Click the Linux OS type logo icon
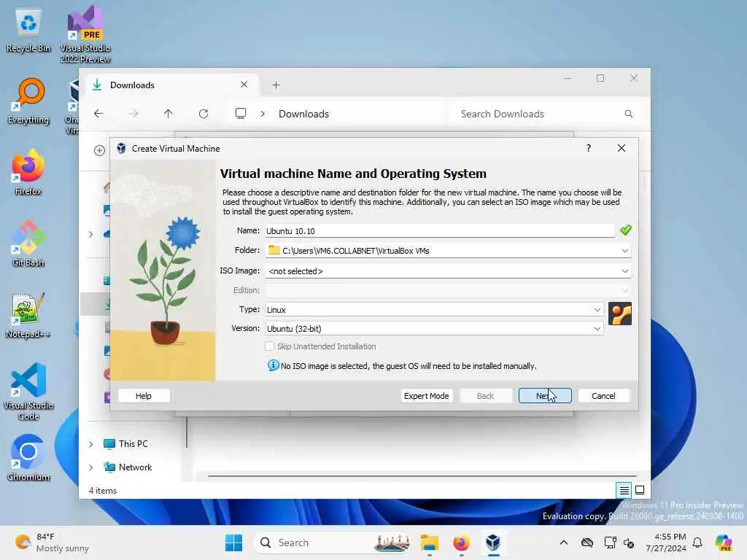This screenshot has width=747, height=560. tap(620, 314)
